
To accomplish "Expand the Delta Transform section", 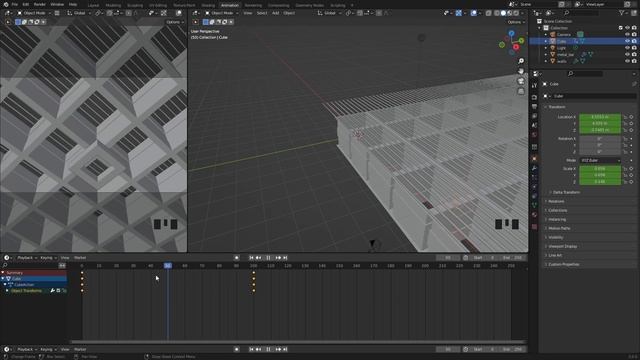I will point(567,192).
